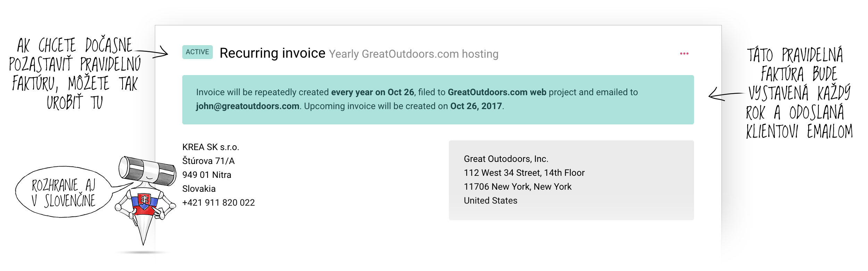The image size is (868, 271).
Task: Click the GreatOutdoors.com web project name
Action: [497, 92]
